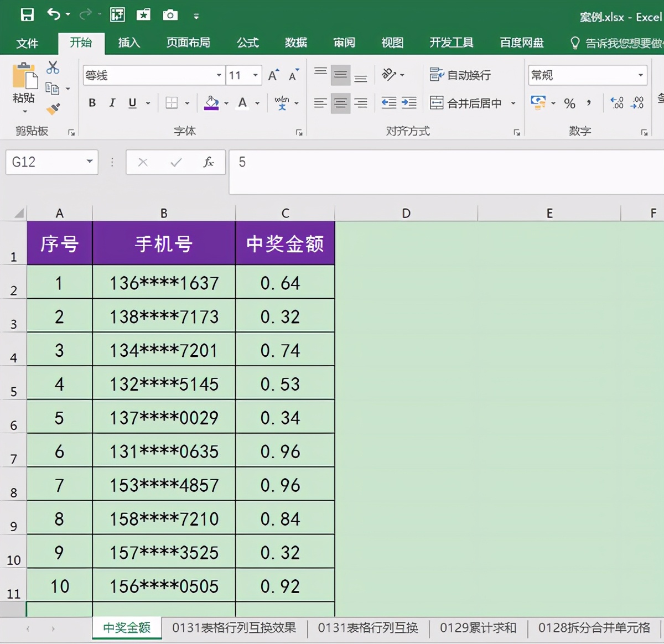
Task: Toggle bold formatting with the B icon
Action: click(x=92, y=103)
